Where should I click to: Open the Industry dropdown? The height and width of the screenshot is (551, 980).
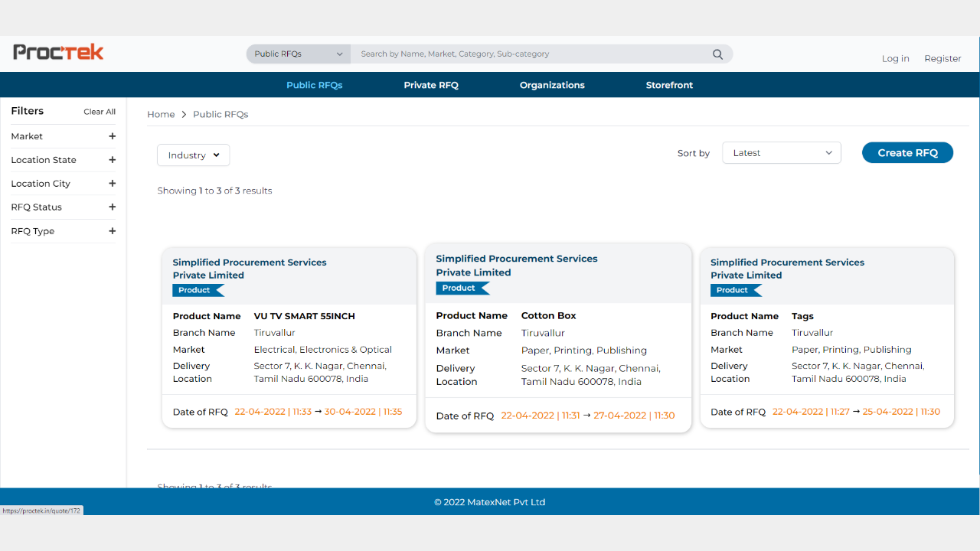pos(193,155)
